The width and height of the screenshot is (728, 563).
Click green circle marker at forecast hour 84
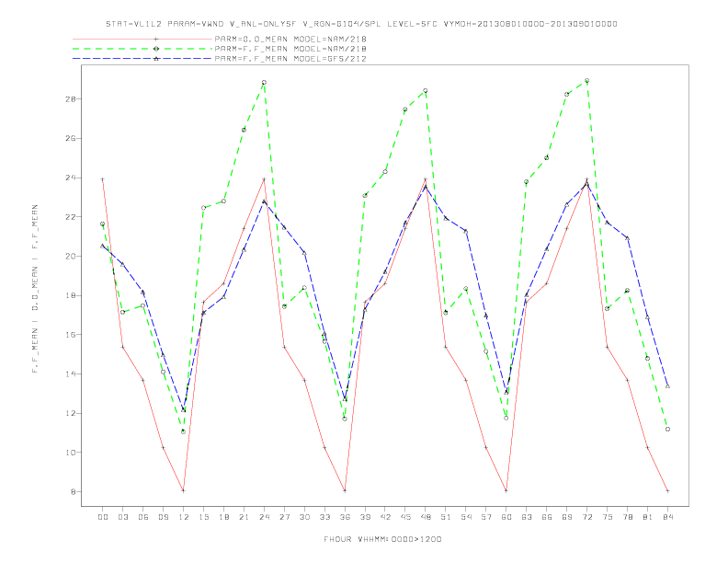667,430
